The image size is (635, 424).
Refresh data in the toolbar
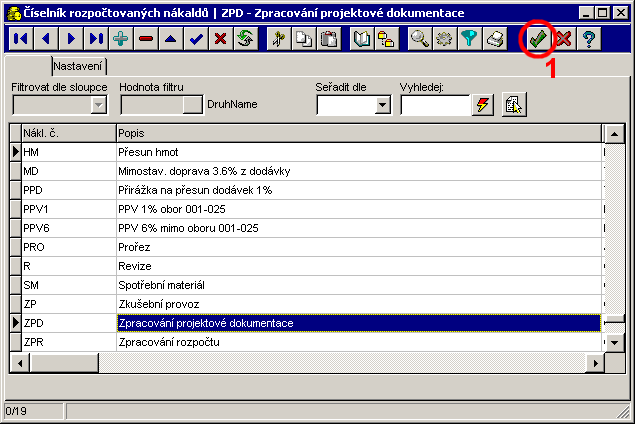pyautogui.click(x=245, y=39)
